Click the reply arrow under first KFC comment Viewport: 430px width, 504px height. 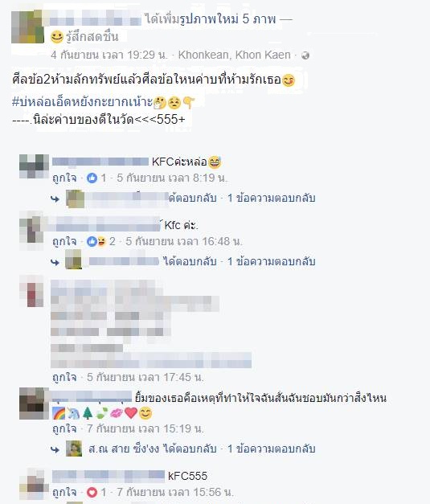pyautogui.click(x=55, y=199)
